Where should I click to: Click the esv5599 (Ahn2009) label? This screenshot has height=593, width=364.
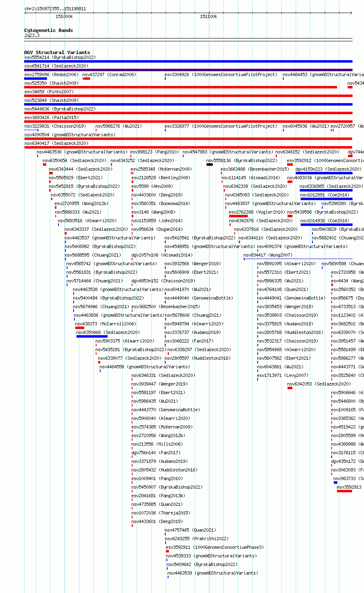(152, 187)
